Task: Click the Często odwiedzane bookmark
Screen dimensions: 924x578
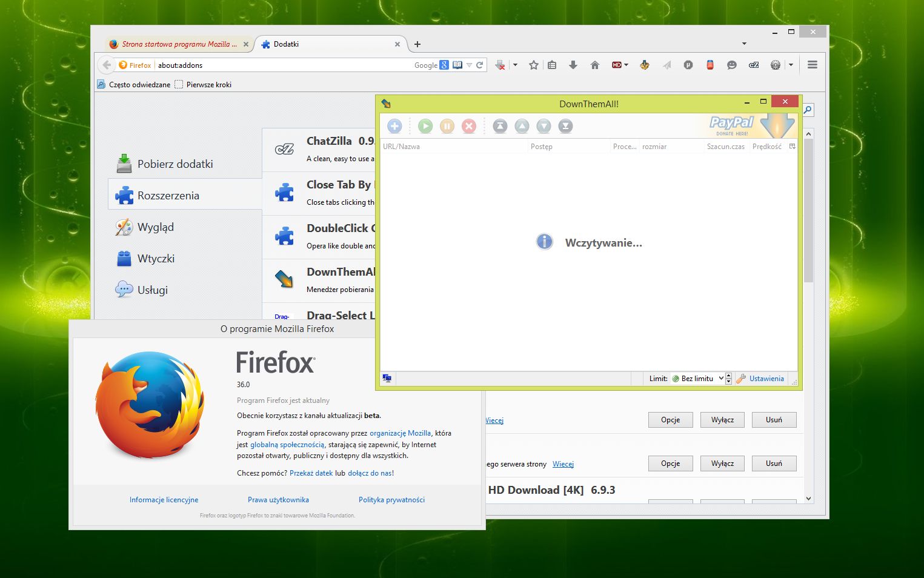Action: (134, 84)
